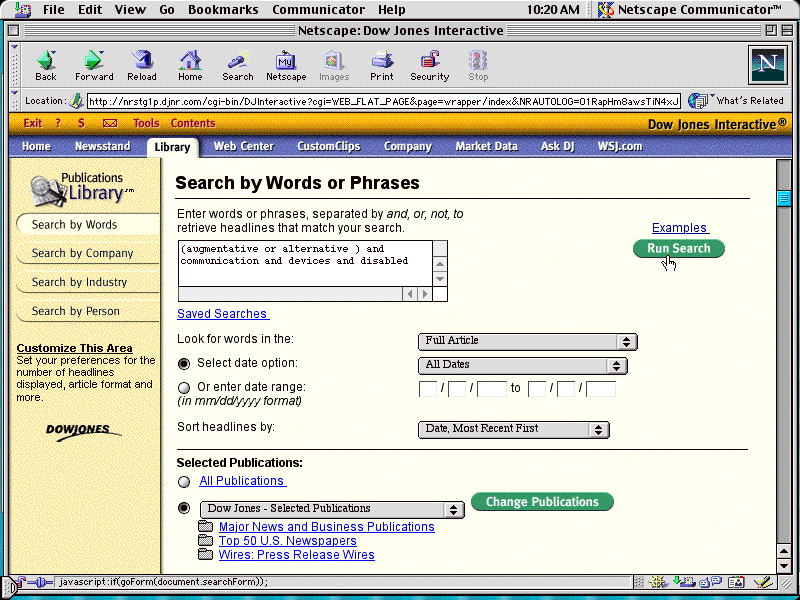Click the Search toolbar icon
The height and width of the screenshot is (600, 800).
point(238,60)
